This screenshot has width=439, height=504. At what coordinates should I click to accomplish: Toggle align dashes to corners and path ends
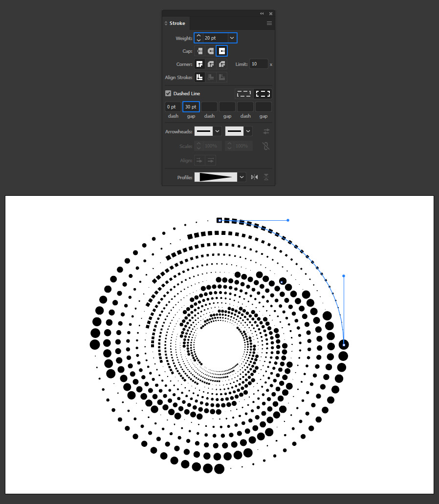click(x=263, y=93)
